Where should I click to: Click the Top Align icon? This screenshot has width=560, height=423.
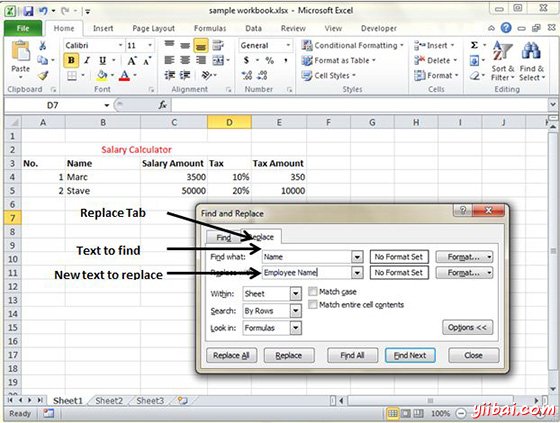pyautogui.click(x=169, y=45)
